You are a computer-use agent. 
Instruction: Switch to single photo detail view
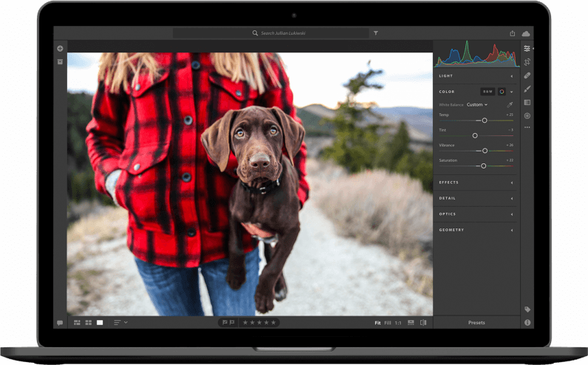tap(100, 323)
